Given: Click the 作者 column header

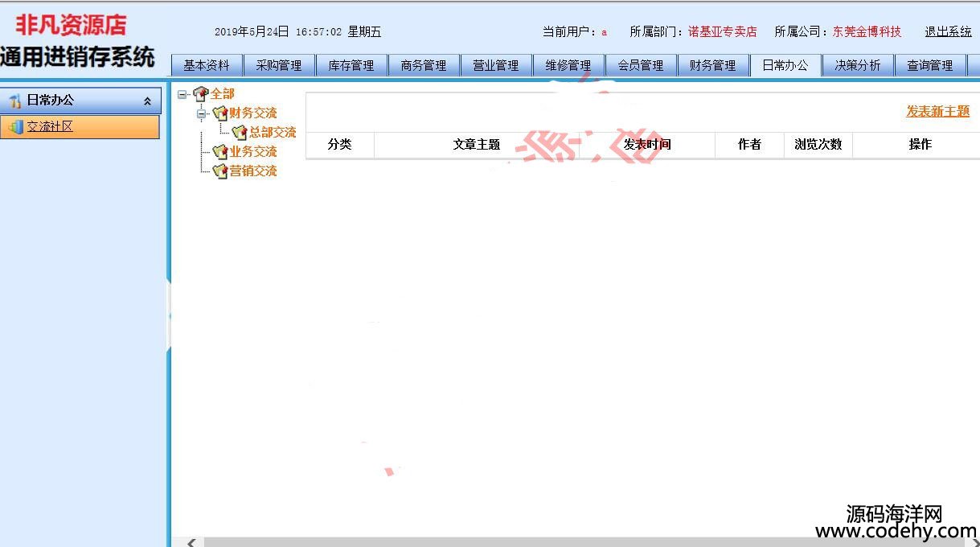Looking at the screenshot, I should pos(750,145).
